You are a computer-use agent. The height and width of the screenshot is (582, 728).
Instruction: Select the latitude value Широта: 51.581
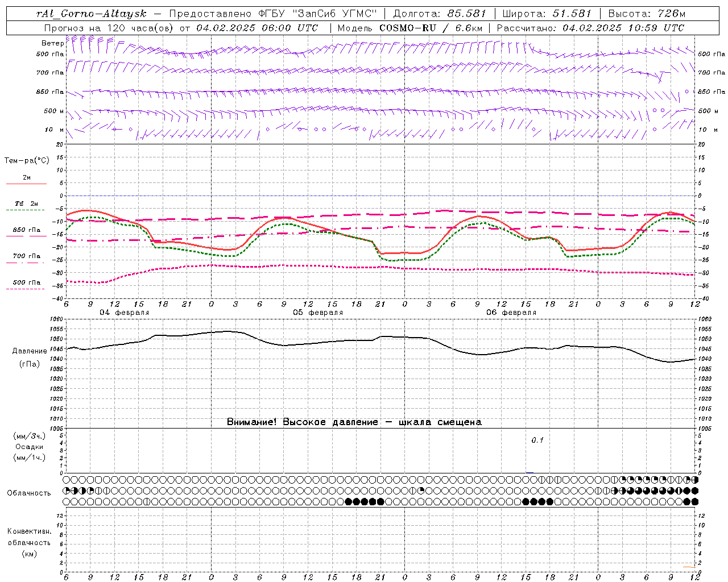pos(547,14)
